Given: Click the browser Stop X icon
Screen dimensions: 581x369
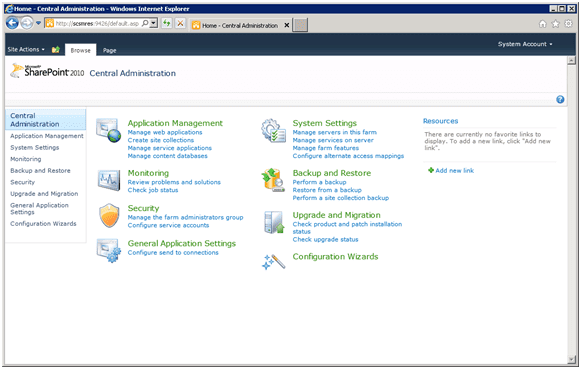Looking at the screenshot, I should tap(180, 23).
